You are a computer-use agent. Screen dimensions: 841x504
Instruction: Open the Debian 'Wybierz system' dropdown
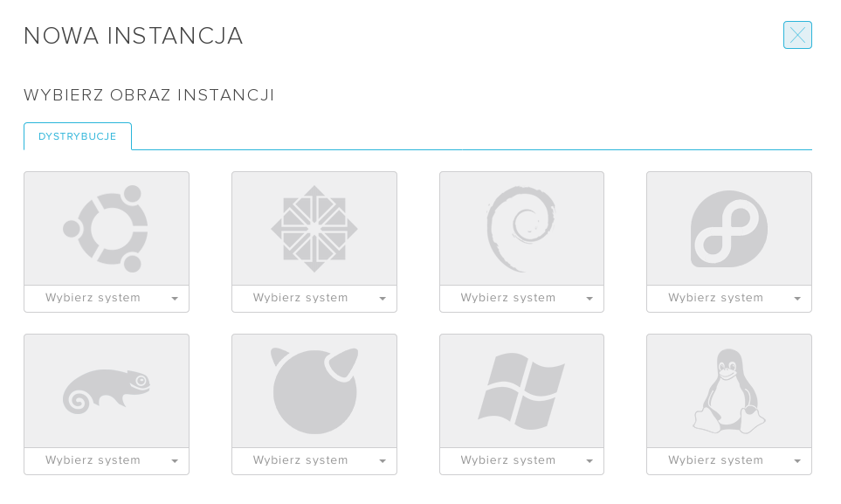point(521,299)
